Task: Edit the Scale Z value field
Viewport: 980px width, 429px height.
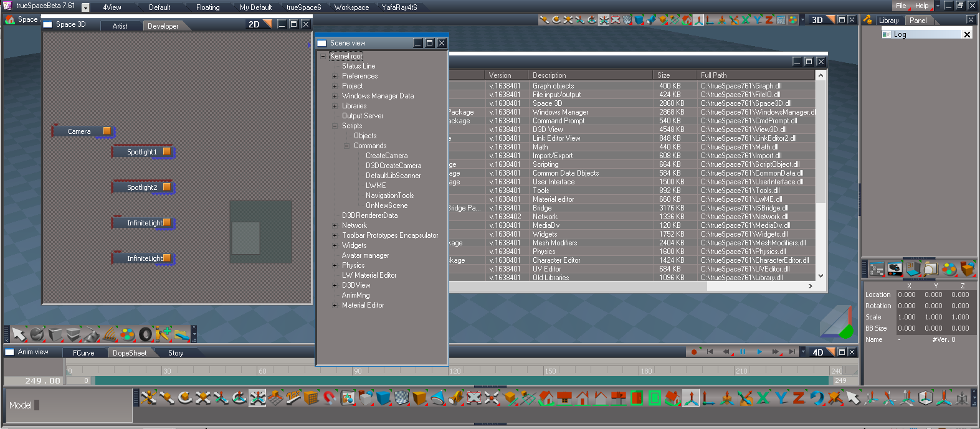Action: pyautogui.click(x=960, y=317)
